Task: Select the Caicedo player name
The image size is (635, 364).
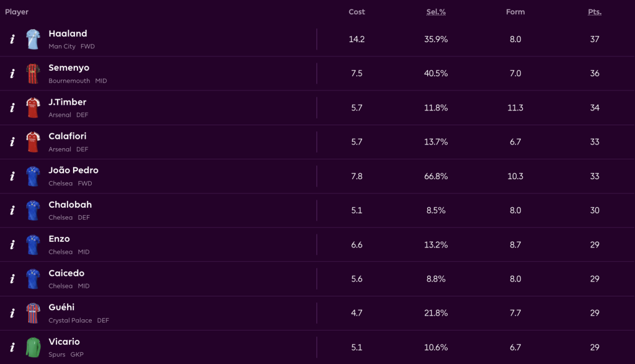Action: [66, 273]
